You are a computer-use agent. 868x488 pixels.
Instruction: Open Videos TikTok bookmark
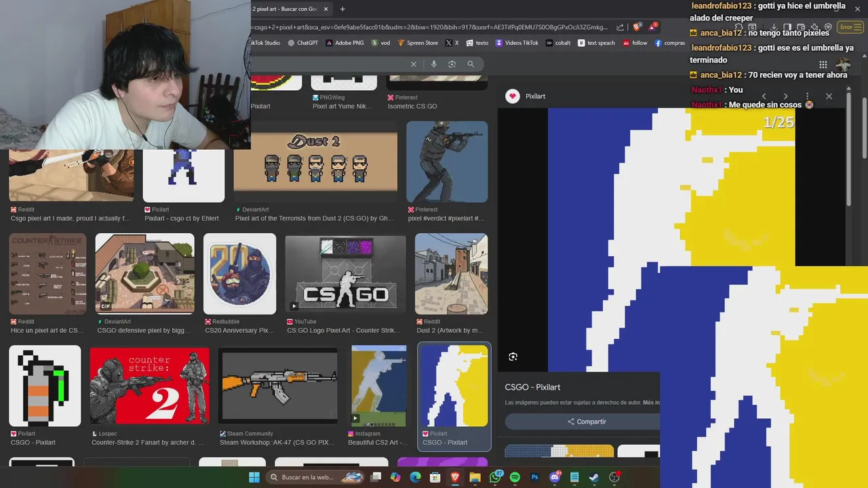517,43
